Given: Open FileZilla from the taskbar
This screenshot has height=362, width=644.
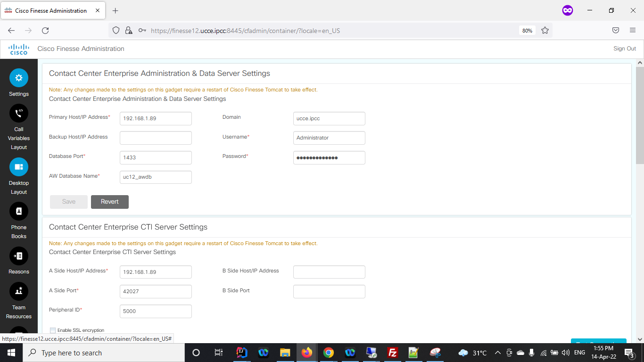Looking at the screenshot, I should (x=392, y=353).
